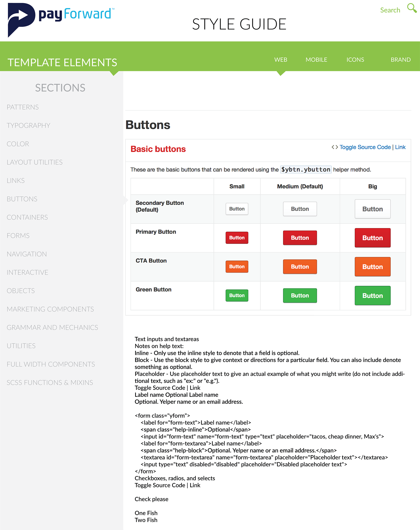Open FULL WIDTH COMPONENTS section
420x530 pixels.
[x=51, y=364]
